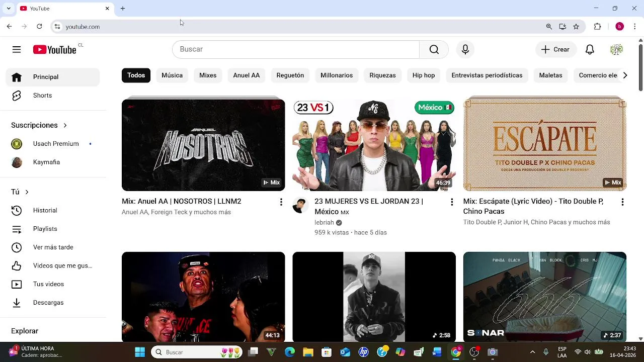644x362 pixels.
Task: Click the lebriah channel avatar
Action: point(300,205)
